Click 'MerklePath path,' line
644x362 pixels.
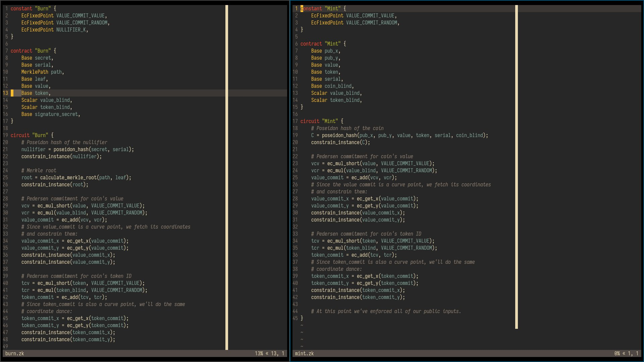43,72
